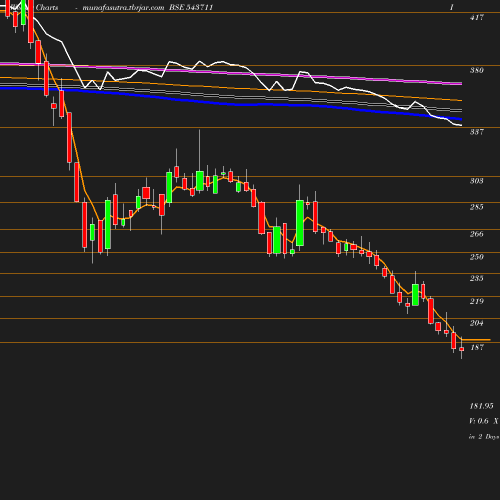The image size is (500, 500).
Task: Click the 'Charts' title text
Action: [47, 7]
